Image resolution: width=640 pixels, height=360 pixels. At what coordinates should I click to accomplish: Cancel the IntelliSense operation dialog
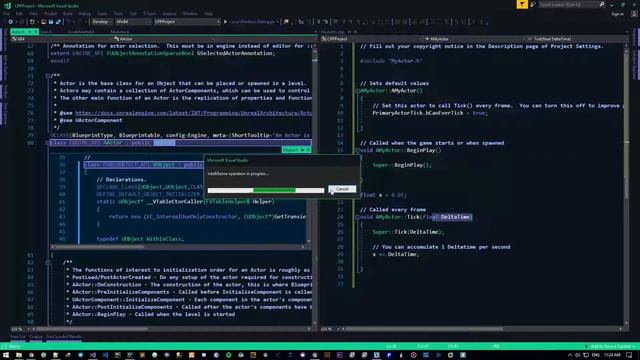[342, 189]
